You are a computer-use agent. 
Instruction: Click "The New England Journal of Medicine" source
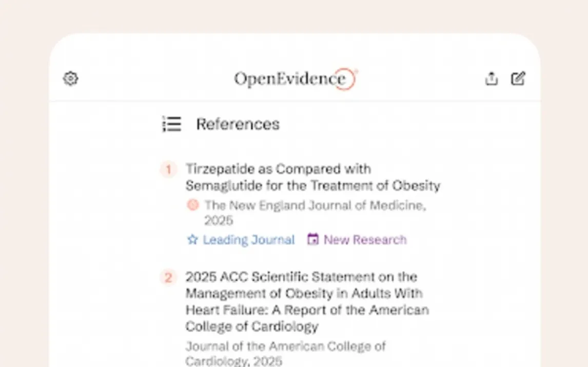click(315, 206)
